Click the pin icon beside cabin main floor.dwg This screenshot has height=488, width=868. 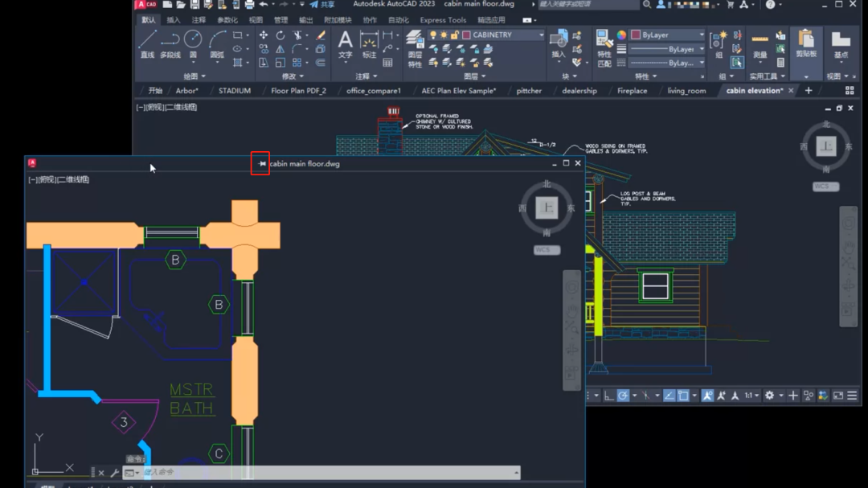pyautogui.click(x=261, y=164)
